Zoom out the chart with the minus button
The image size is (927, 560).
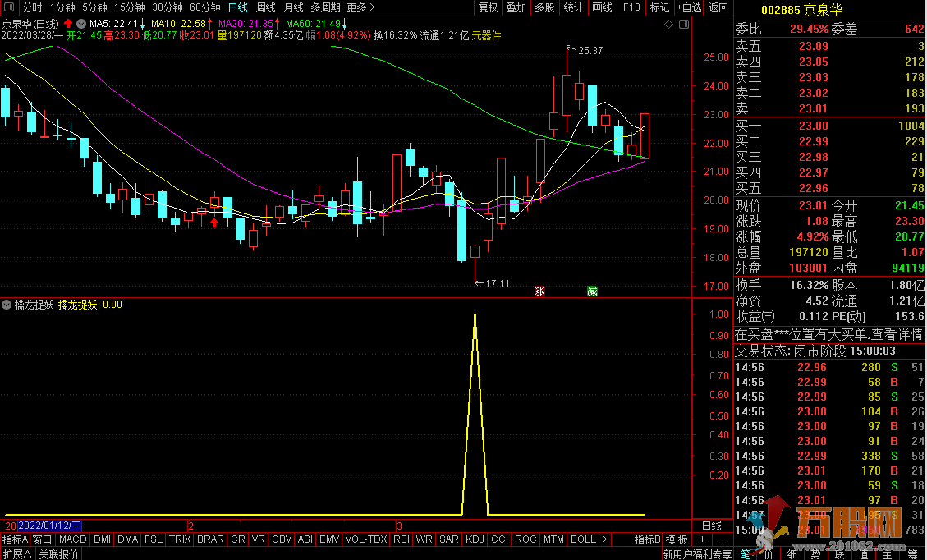723,539
